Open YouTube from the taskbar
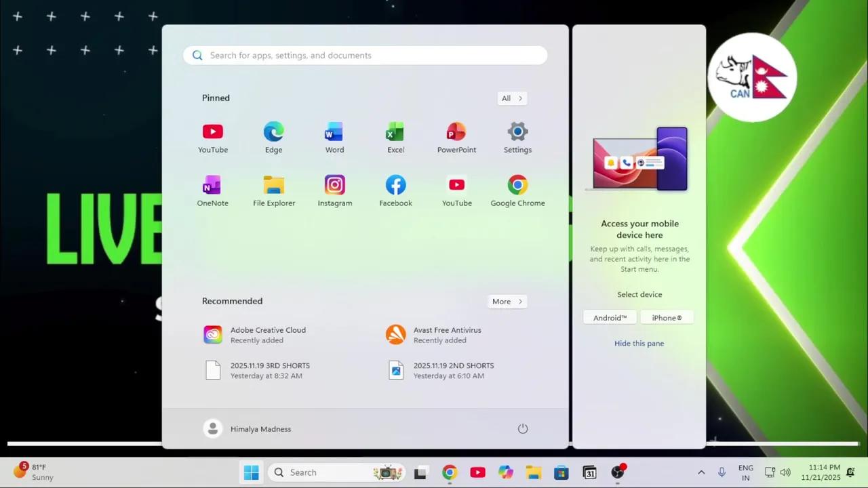This screenshot has width=868, height=488. (x=477, y=472)
